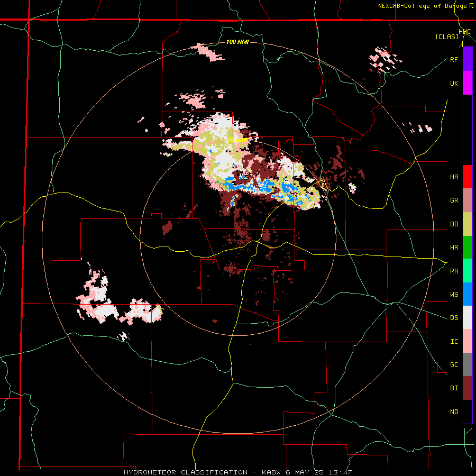Click the UK magenta legend swatch
The image size is (476, 476).
pos(467,83)
